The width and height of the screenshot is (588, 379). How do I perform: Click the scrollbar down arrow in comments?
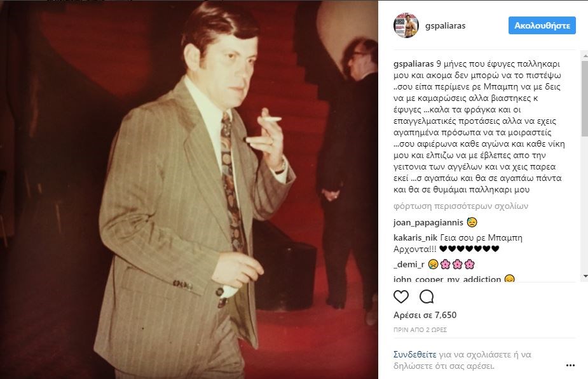(585, 276)
